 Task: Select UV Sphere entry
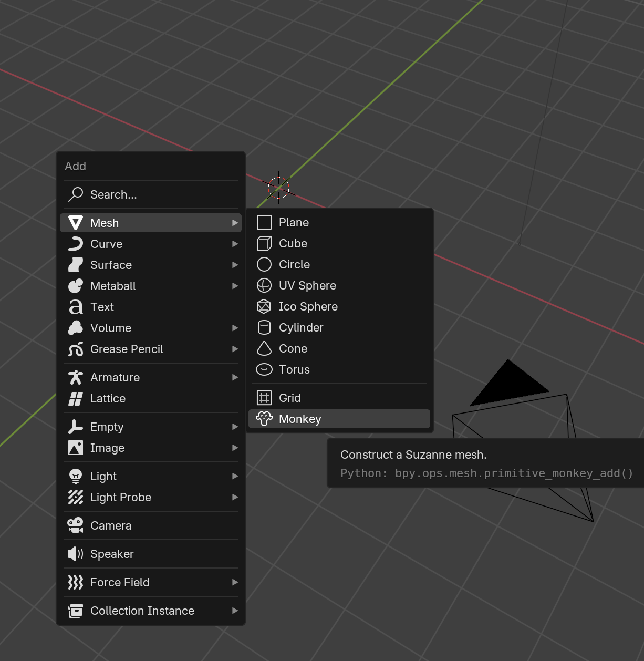(339, 285)
